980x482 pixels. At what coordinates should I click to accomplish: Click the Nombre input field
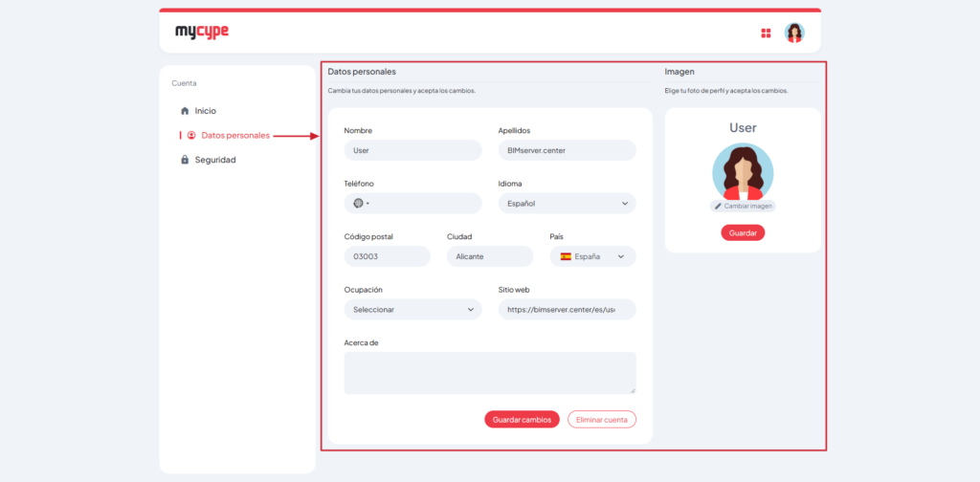412,150
